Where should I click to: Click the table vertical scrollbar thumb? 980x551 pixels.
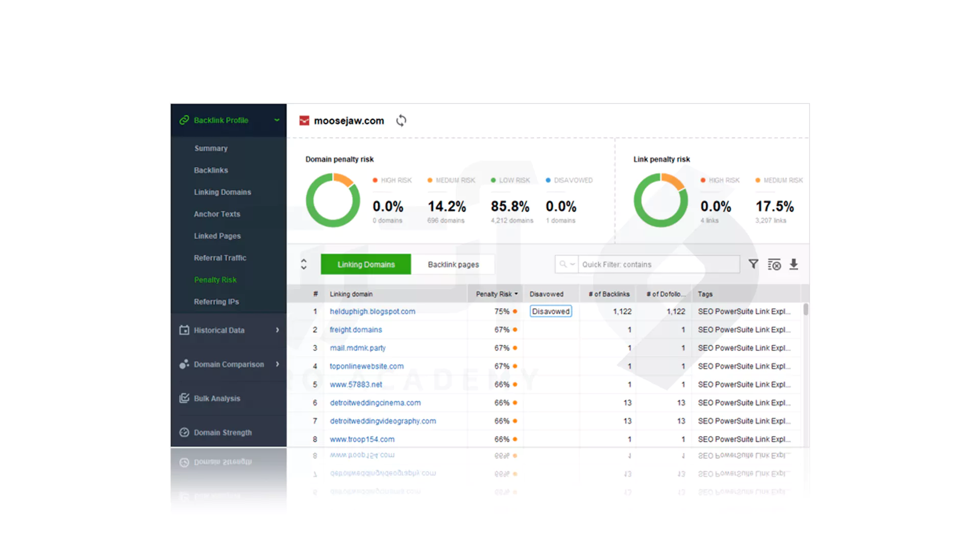[x=805, y=310]
